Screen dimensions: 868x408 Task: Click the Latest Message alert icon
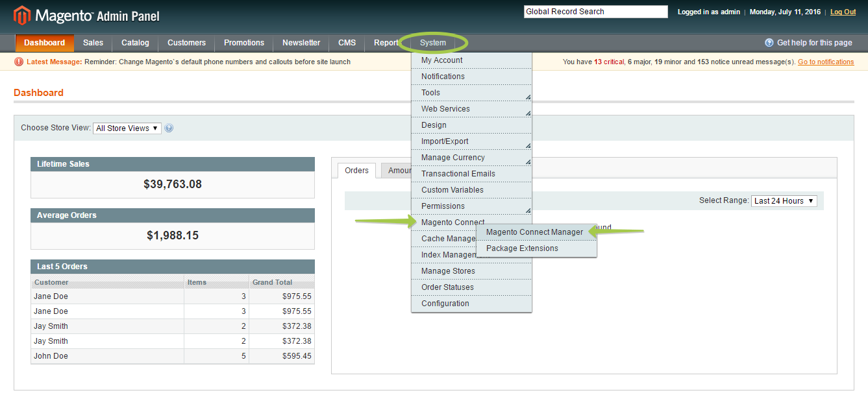point(18,62)
